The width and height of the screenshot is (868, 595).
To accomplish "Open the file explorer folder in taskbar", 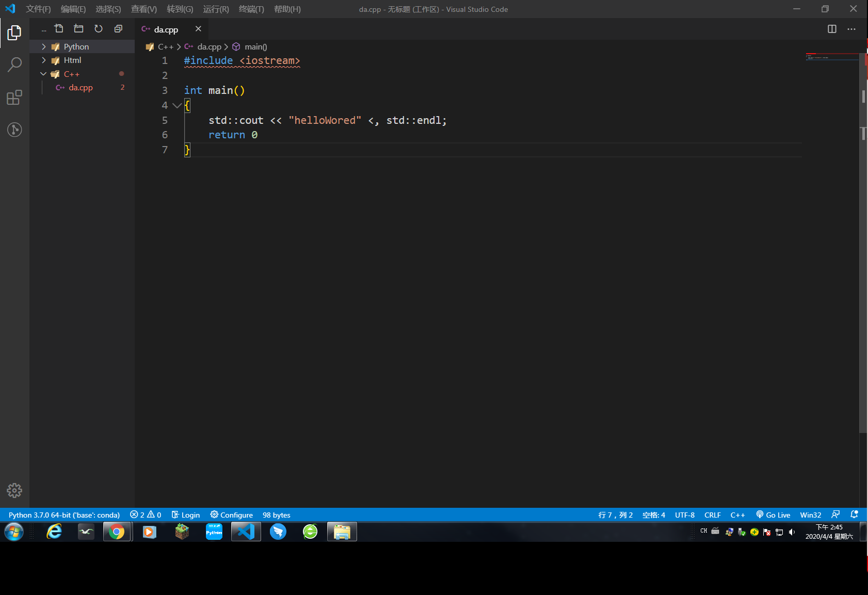I will click(342, 532).
